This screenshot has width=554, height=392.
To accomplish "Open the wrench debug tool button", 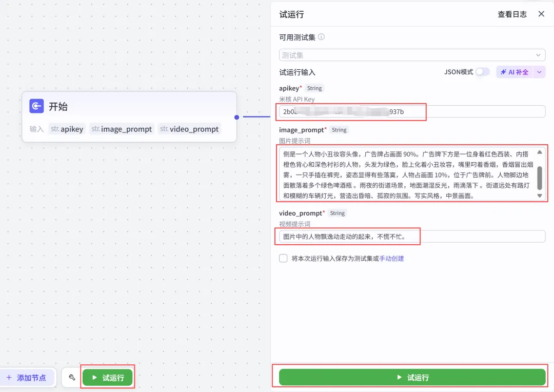I will click(x=72, y=378).
